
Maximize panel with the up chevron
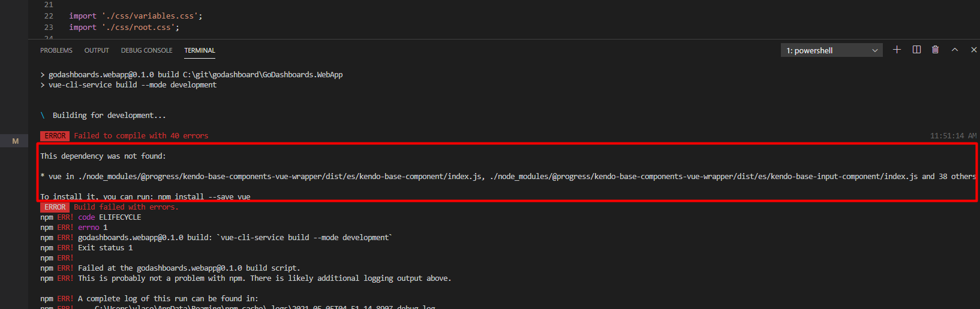[954, 50]
